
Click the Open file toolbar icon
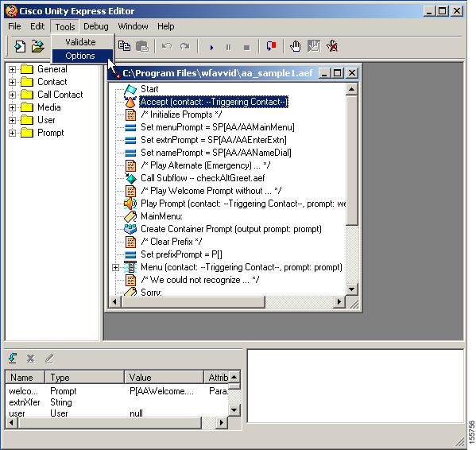coord(38,47)
